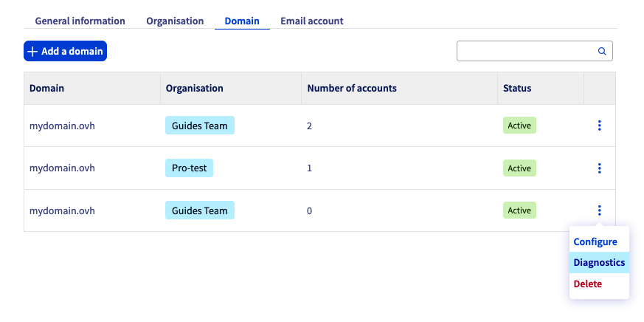Click the Number of accounts column header
The height and width of the screenshot is (322, 644).
[352, 88]
